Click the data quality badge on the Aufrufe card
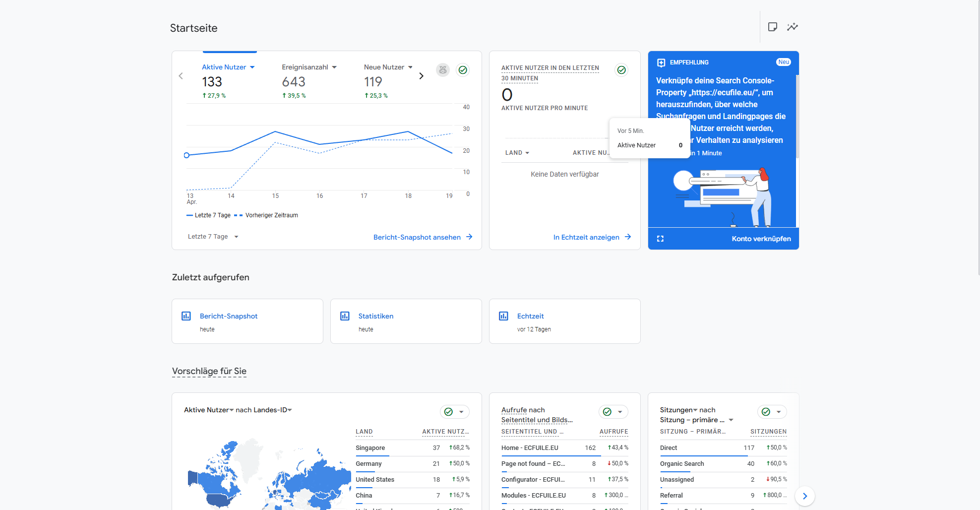Viewport: 980px width, 510px height. [x=607, y=412]
